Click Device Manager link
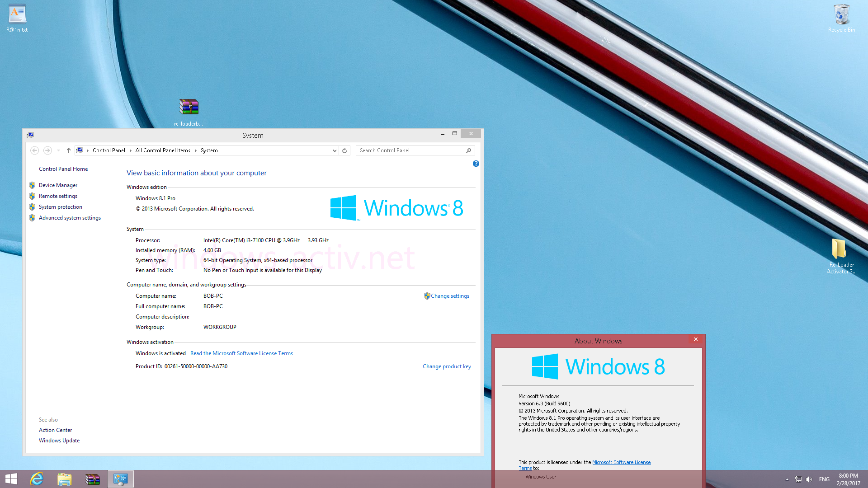The height and width of the screenshot is (488, 868). click(x=58, y=185)
